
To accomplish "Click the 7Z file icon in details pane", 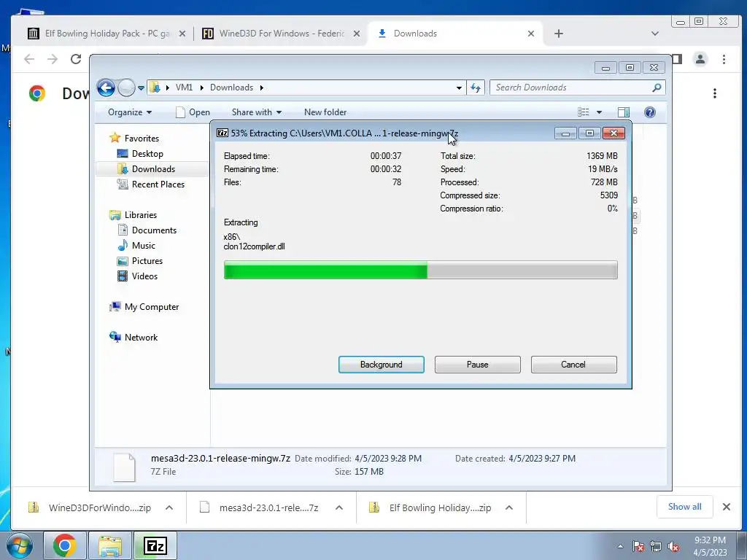I will click(x=124, y=467).
